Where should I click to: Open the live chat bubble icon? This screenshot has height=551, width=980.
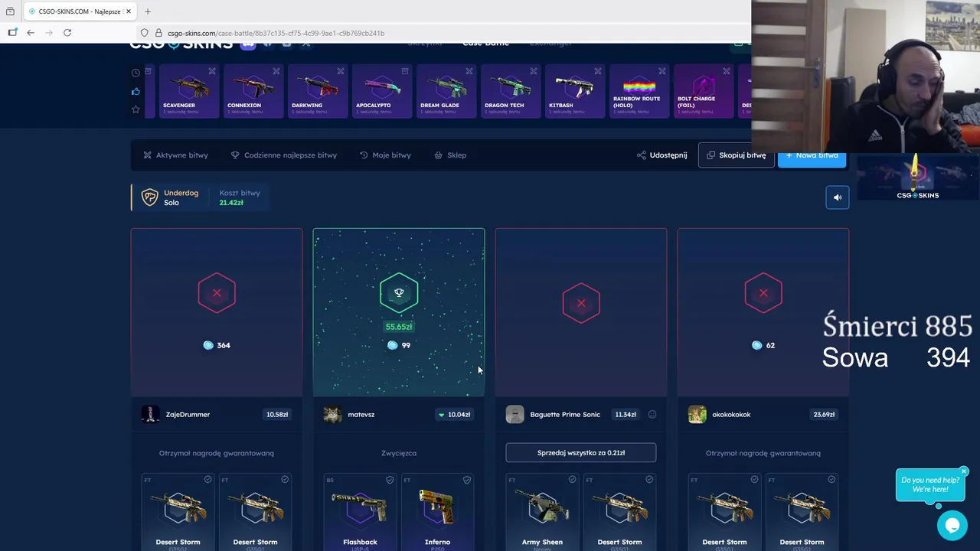coord(952,525)
